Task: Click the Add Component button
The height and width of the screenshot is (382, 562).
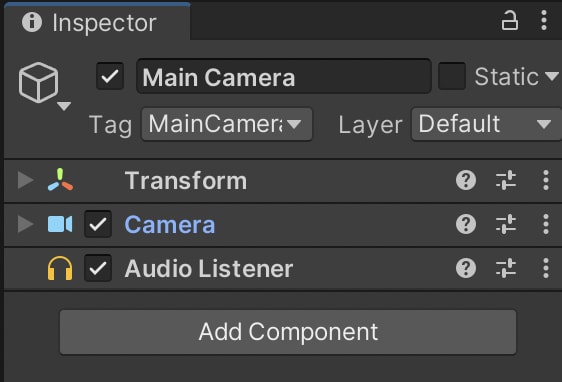Action: [x=288, y=332]
